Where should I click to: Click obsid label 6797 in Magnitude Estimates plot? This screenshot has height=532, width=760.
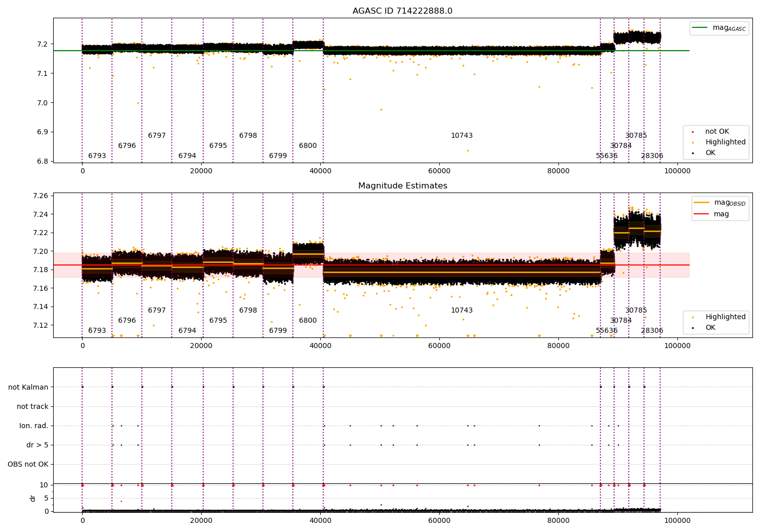point(157,311)
